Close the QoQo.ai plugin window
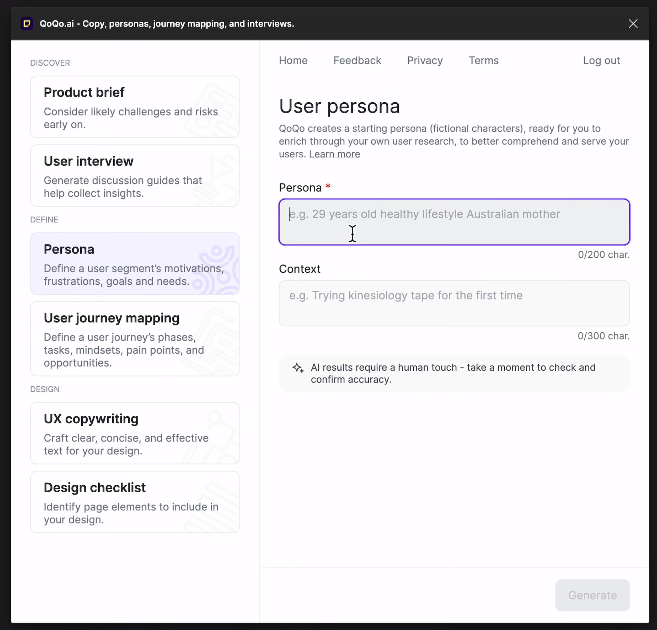This screenshot has height=630, width=657. tap(633, 23)
